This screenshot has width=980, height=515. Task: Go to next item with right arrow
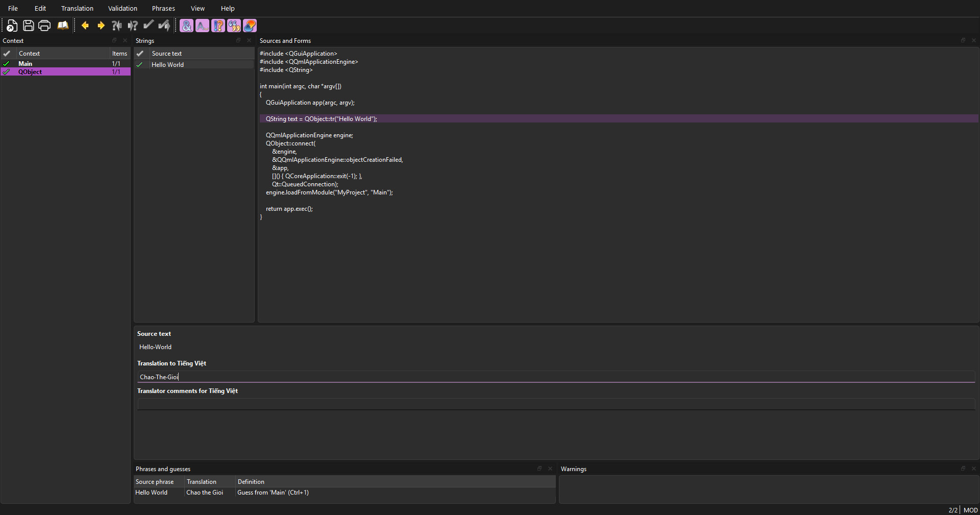[x=101, y=26]
